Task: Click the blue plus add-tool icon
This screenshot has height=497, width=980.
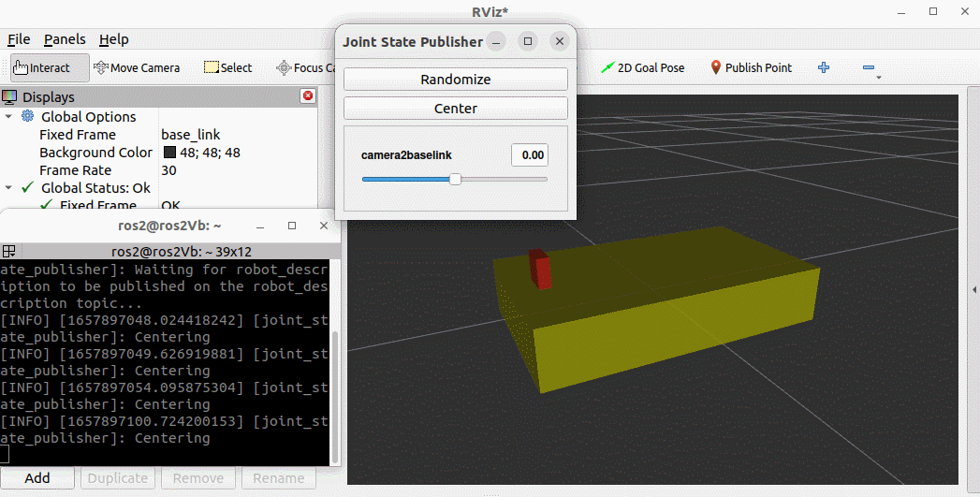Action: coord(824,67)
